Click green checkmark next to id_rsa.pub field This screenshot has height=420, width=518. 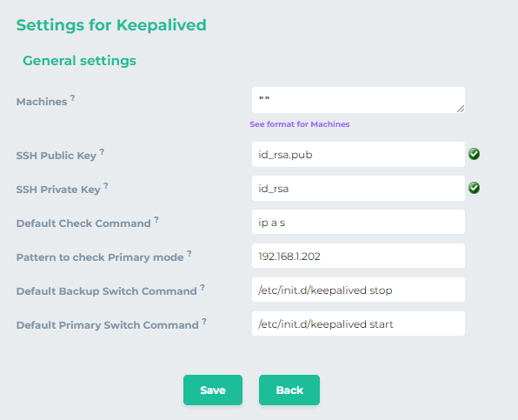tap(474, 154)
